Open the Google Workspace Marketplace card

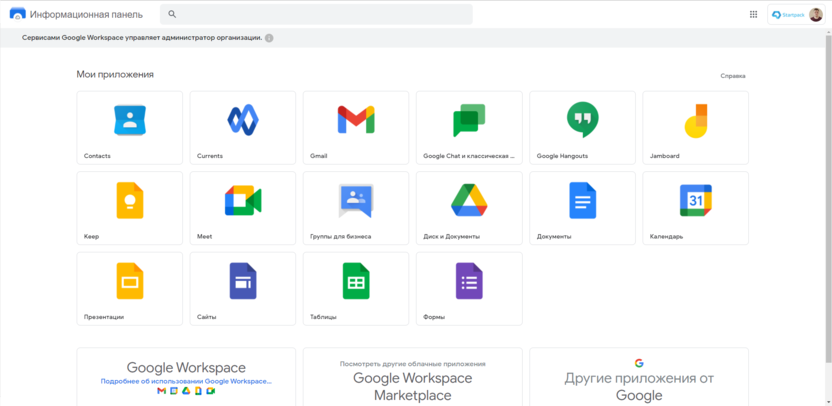412,377
